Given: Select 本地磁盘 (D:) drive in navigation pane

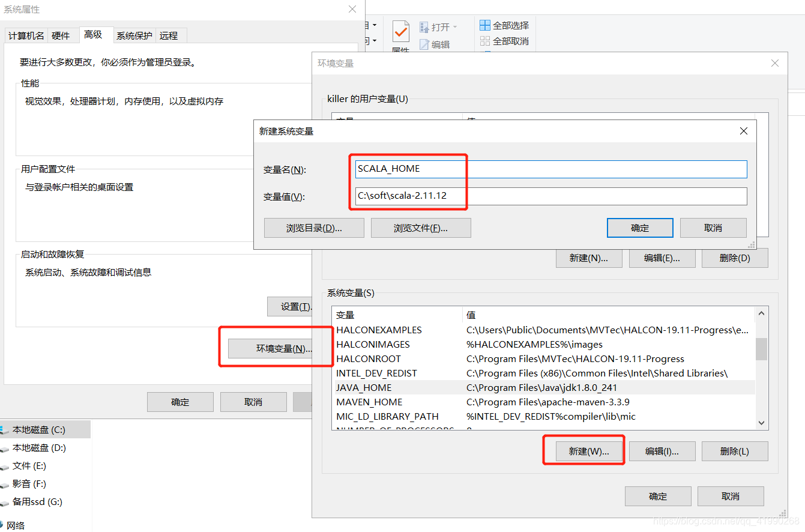Looking at the screenshot, I should pyautogui.click(x=39, y=448).
